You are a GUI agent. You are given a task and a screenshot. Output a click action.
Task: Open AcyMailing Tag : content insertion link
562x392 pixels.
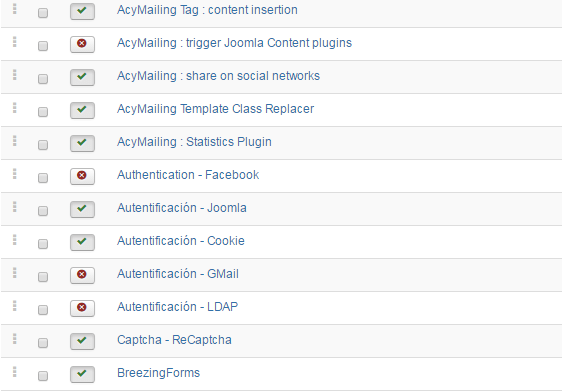click(x=207, y=10)
